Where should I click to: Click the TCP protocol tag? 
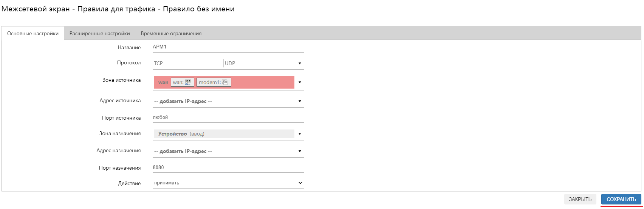point(158,64)
